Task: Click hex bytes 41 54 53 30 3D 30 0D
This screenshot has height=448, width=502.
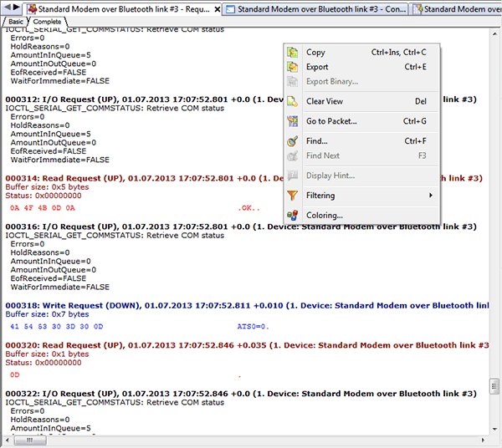Action: 57,327
